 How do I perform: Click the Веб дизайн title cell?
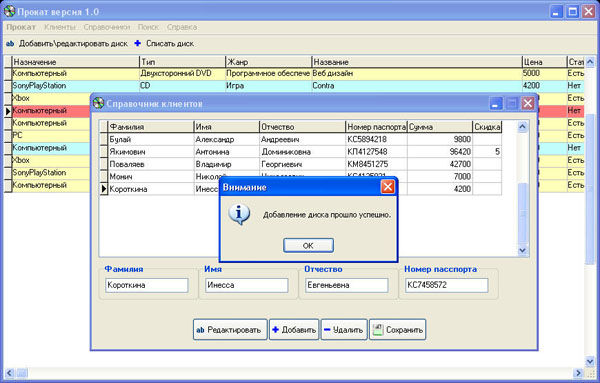[417, 73]
